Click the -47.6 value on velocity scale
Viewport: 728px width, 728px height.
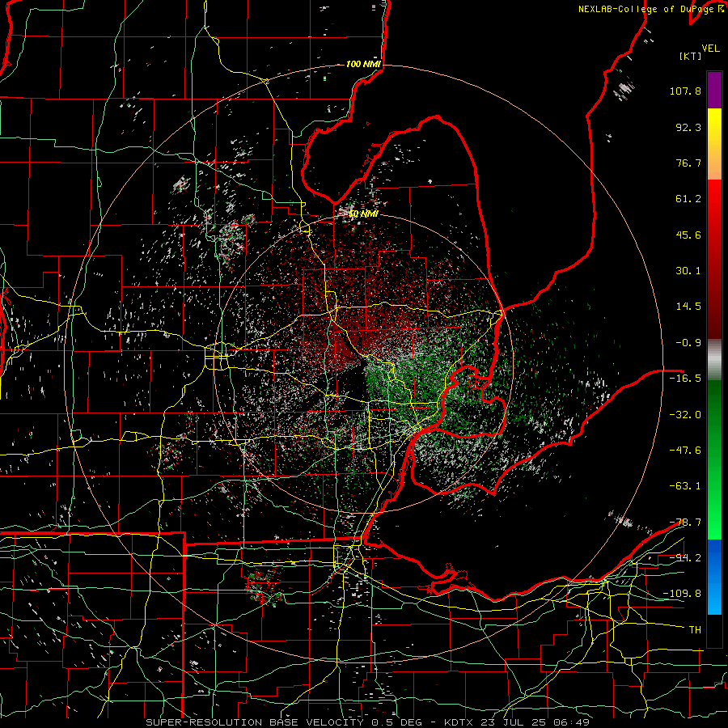[685, 451]
